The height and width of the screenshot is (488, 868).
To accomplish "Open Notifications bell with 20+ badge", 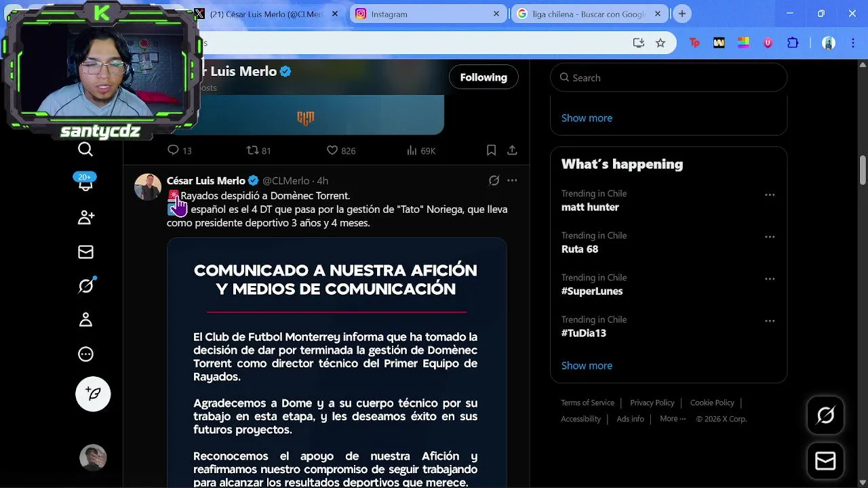I will tap(85, 183).
